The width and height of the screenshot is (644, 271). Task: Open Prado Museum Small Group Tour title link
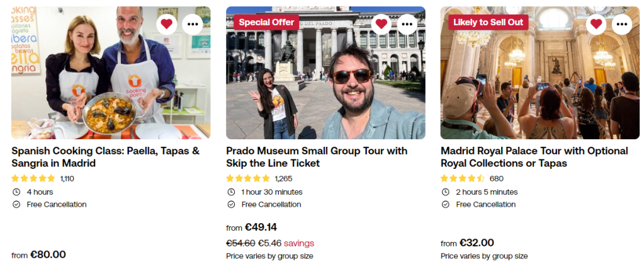click(x=316, y=157)
